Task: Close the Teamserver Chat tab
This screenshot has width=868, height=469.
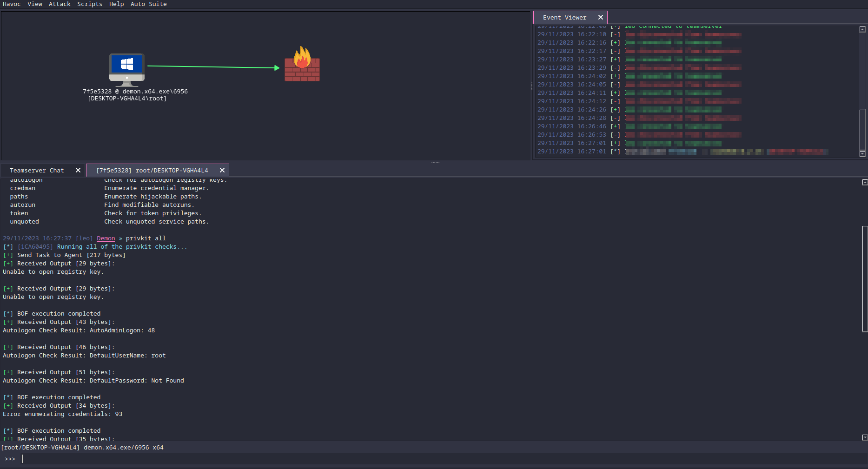Action: [x=78, y=170]
